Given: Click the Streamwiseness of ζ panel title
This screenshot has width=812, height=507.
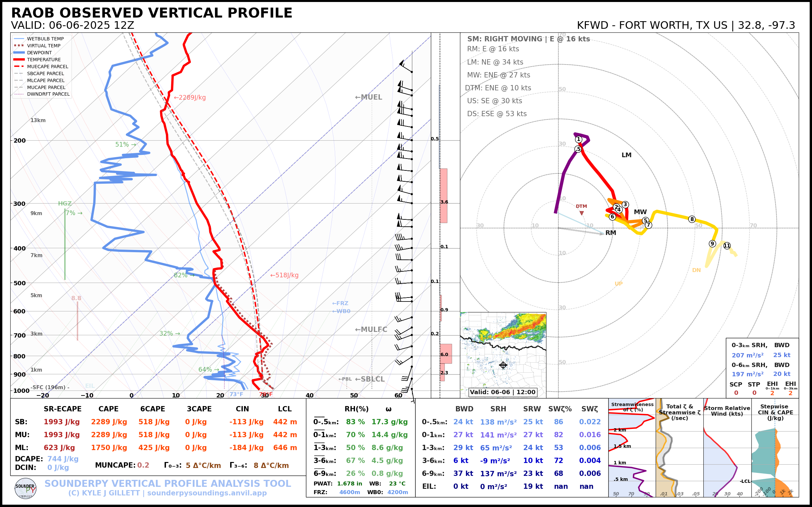Looking at the screenshot, I should pyautogui.click(x=632, y=407).
